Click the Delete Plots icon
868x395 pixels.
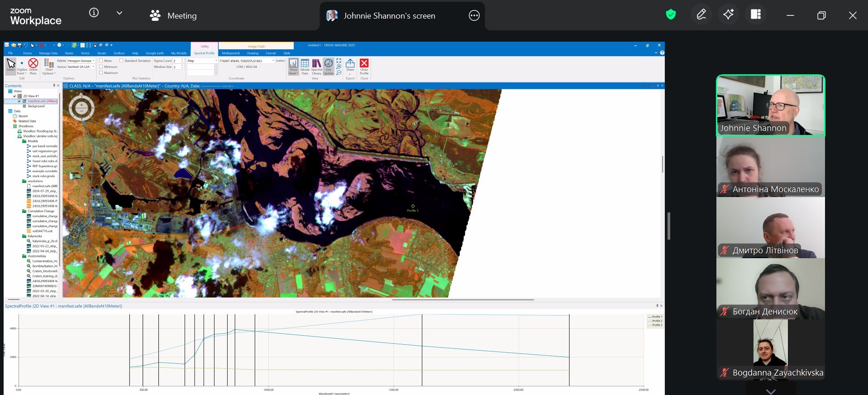(33, 67)
